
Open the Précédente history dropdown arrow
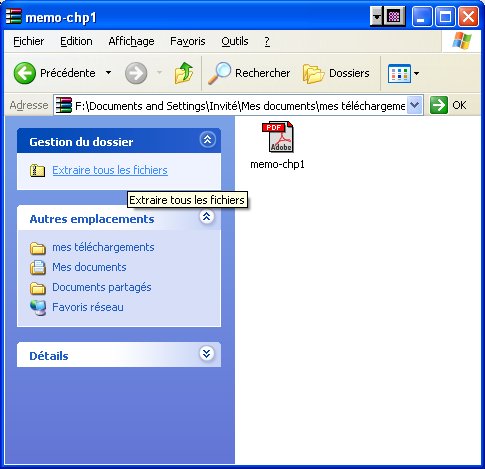click(108, 73)
